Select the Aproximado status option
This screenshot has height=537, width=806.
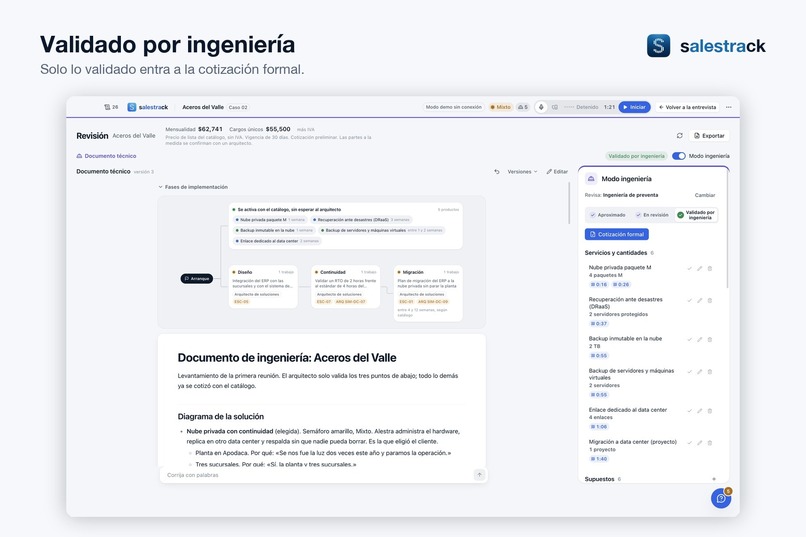[x=608, y=215]
